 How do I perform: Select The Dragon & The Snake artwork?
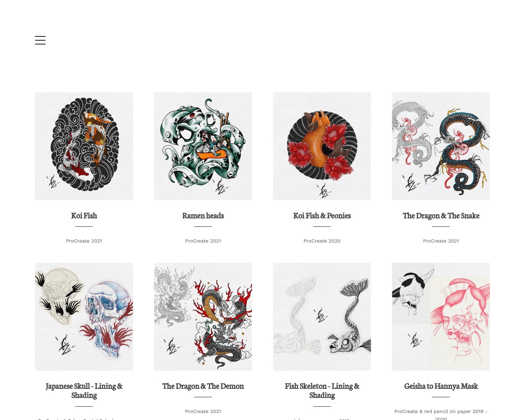point(441,146)
